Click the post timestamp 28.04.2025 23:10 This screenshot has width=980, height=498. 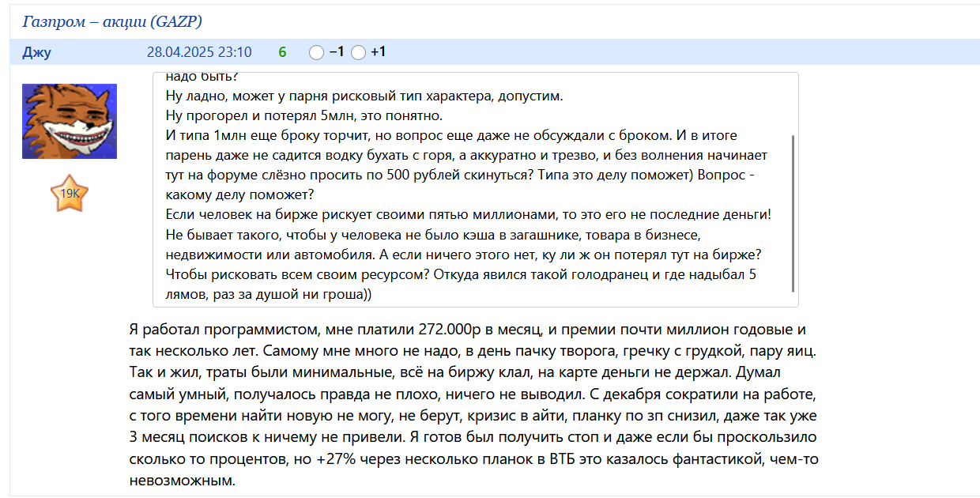click(199, 53)
